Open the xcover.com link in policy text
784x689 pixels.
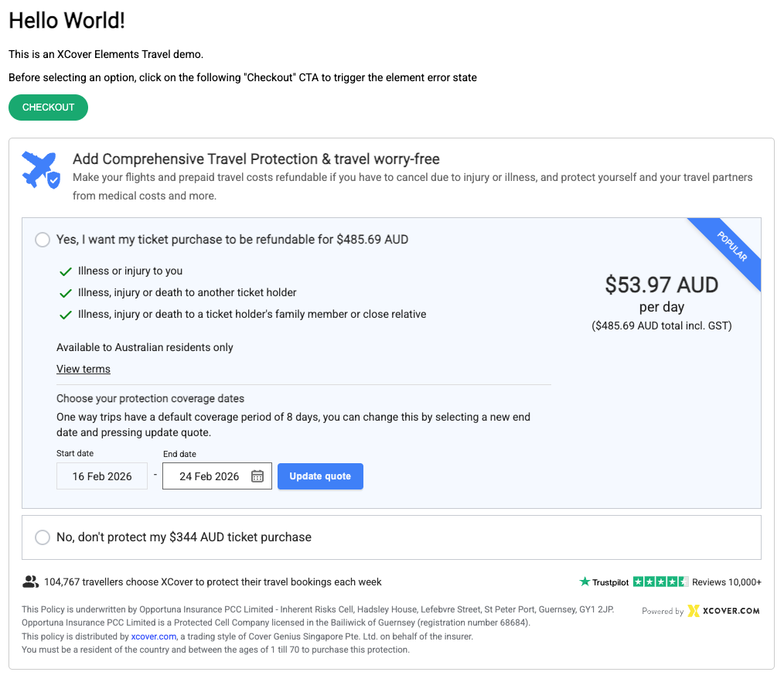point(154,636)
